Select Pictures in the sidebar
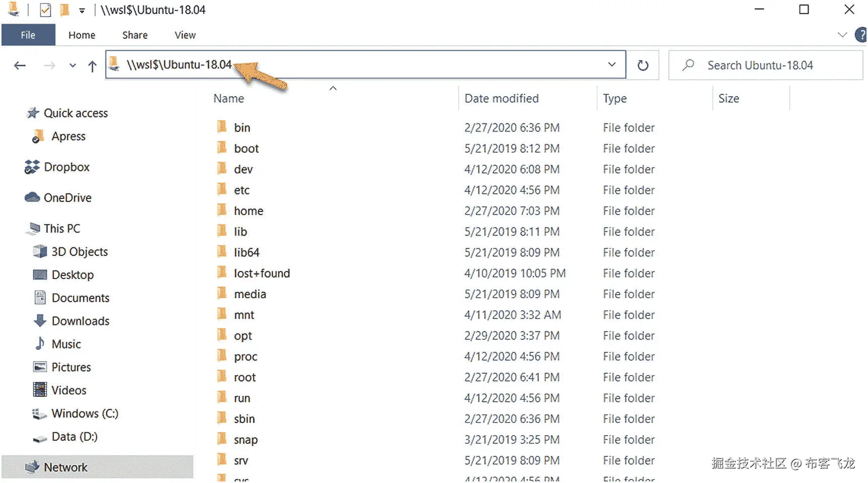The height and width of the screenshot is (483, 868). (x=62, y=368)
